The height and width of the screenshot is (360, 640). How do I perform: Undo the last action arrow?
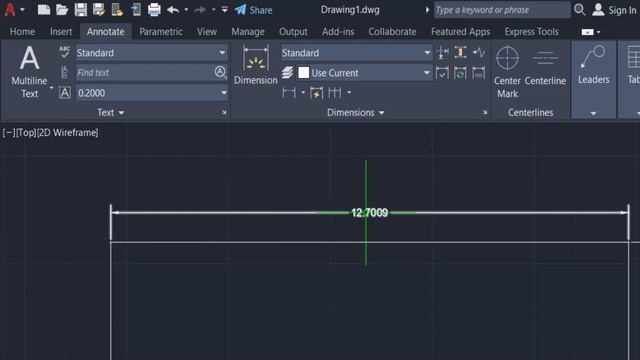(173, 9)
